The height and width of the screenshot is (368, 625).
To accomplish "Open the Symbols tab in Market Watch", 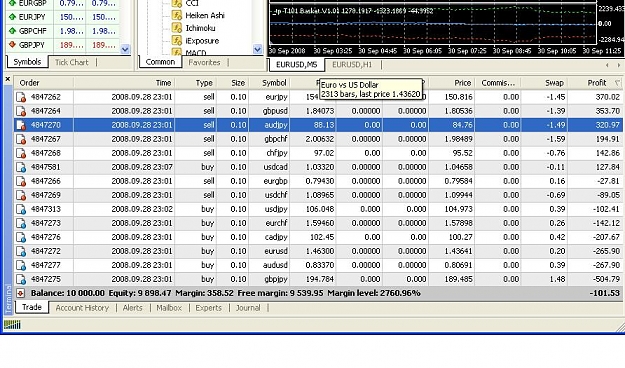I will click(x=27, y=62).
